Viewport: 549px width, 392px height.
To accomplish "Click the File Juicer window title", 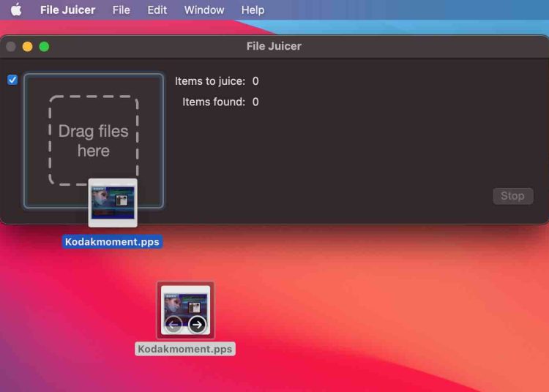I will tap(274, 46).
